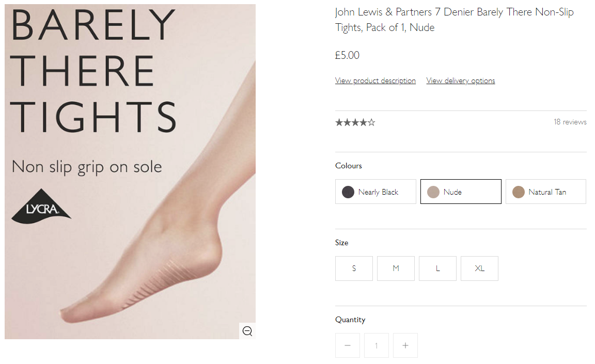The width and height of the screenshot is (595, 364).
Task: Click the zoom-out magnifier icon on product image
Action: (247, 331)
